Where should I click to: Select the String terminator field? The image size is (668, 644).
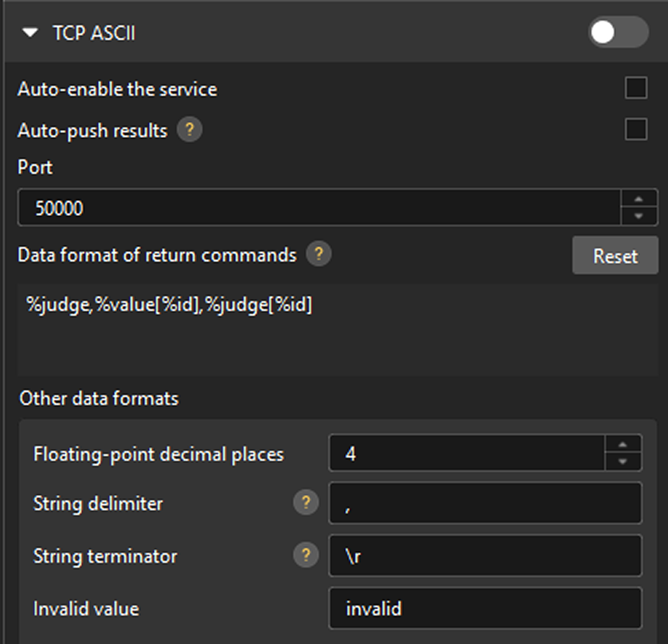pyautogui.click(x=484, y=557)
